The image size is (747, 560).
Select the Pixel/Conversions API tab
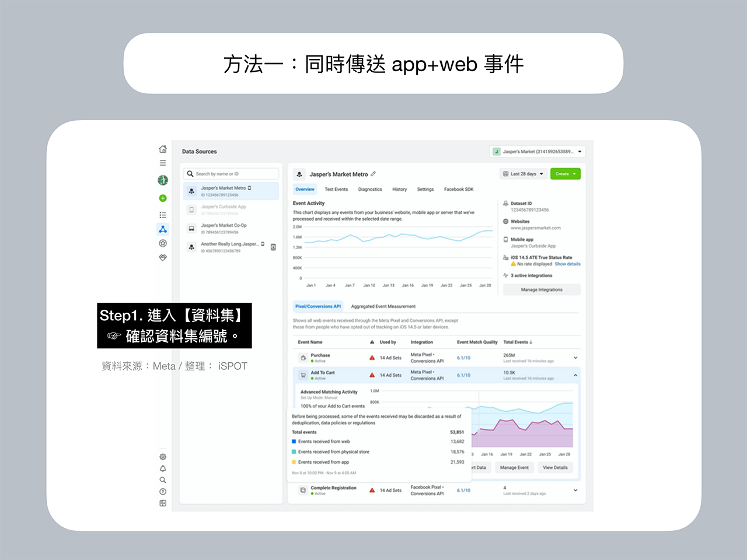pos(318,306)
